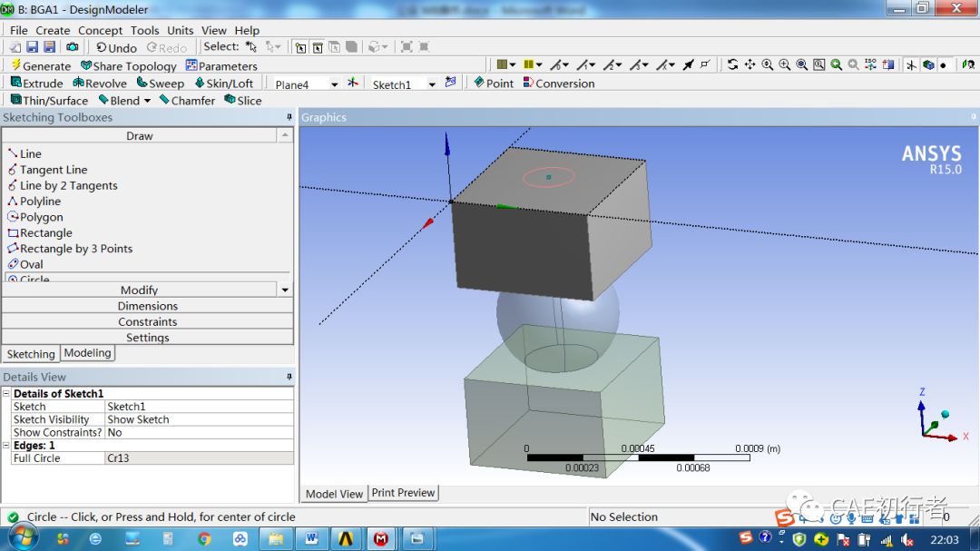Click the New Sketch icon
980x551 pixels.
point(450,83)
